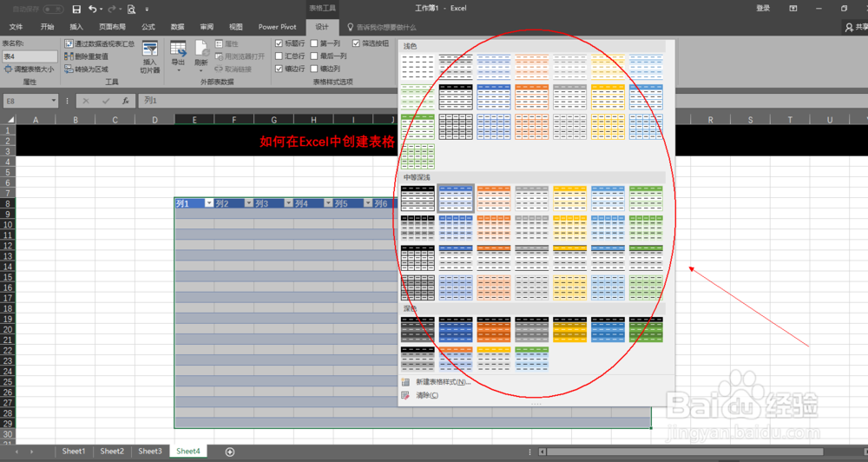Check the 第一列 first column checkbox
This screenshot has height=462, width=868.
[x=314, y=43]
